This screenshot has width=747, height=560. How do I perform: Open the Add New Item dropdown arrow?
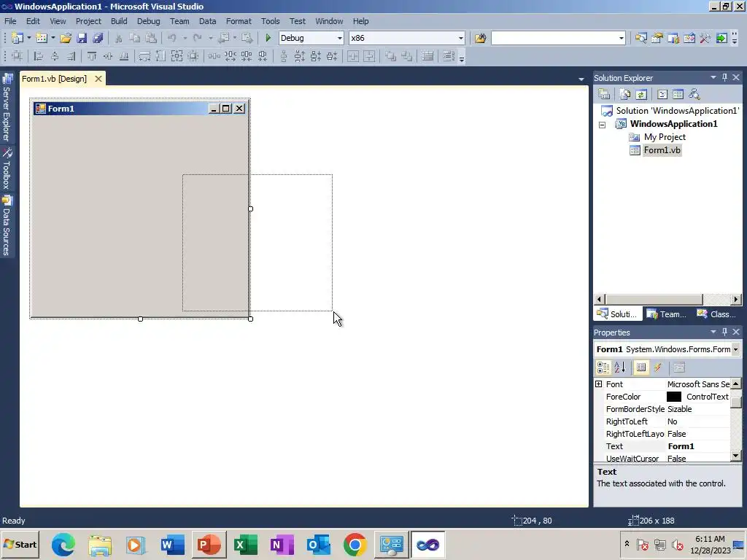pos(53,38)
